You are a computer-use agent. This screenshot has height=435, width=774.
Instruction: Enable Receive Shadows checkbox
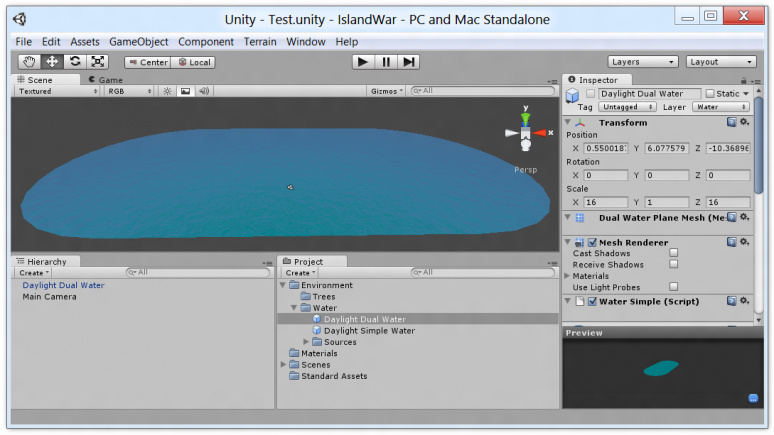673,264
